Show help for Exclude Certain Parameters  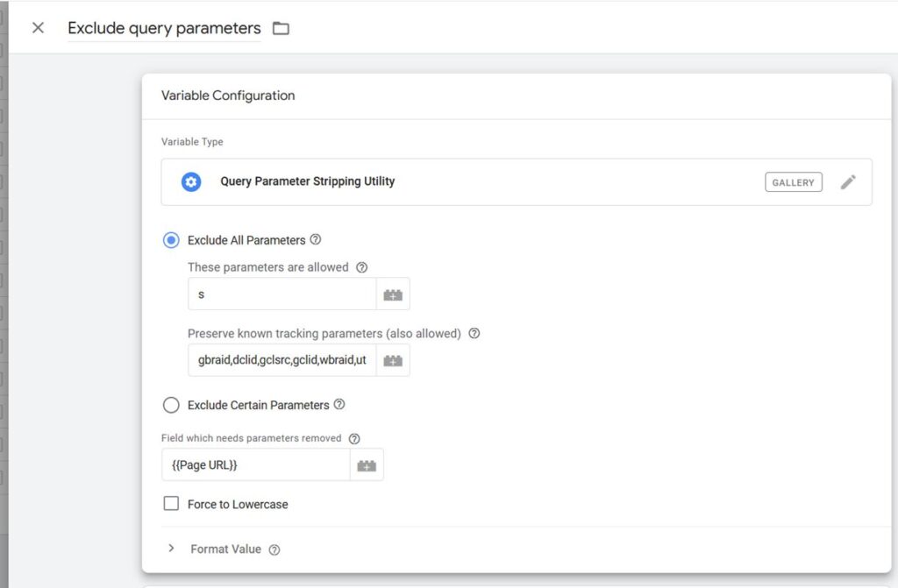click(339, 405)
